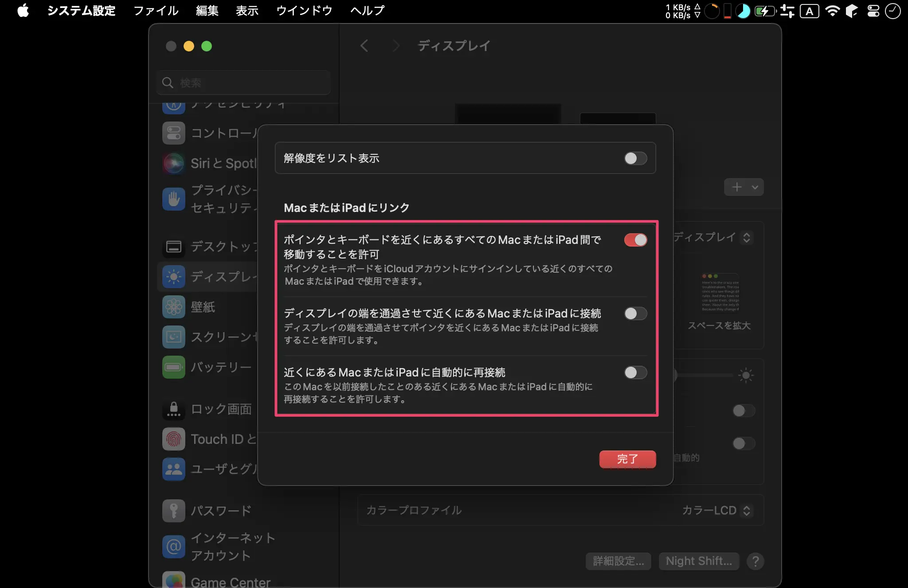Adjust the brightness slider
The image size is (908, 588).
[x=704, y=376]
